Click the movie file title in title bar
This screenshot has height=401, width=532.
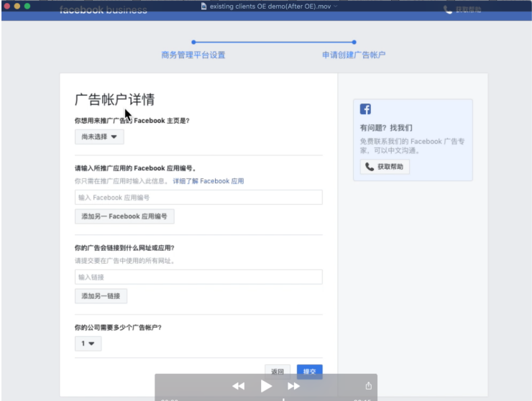coord(270,6)
